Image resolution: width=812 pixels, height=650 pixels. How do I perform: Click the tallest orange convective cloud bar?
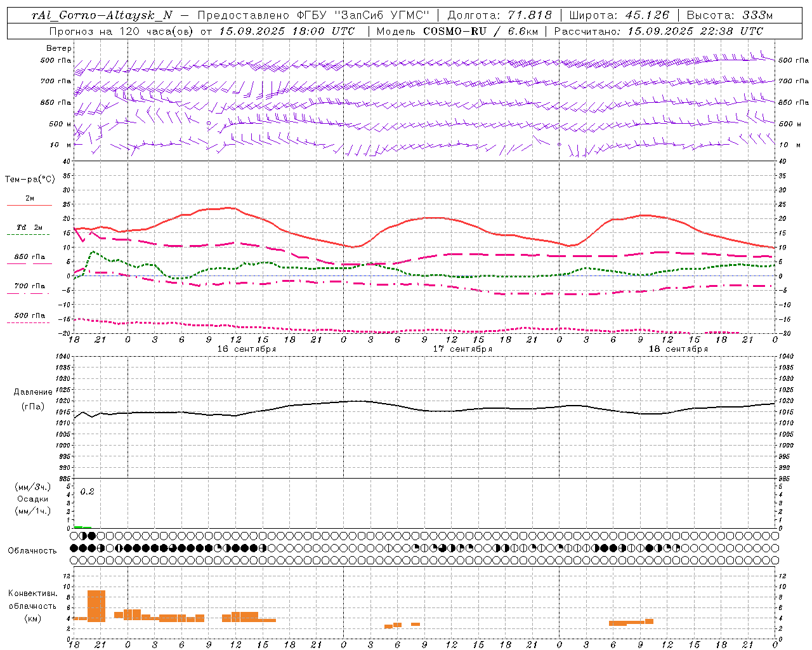point(96,606)
